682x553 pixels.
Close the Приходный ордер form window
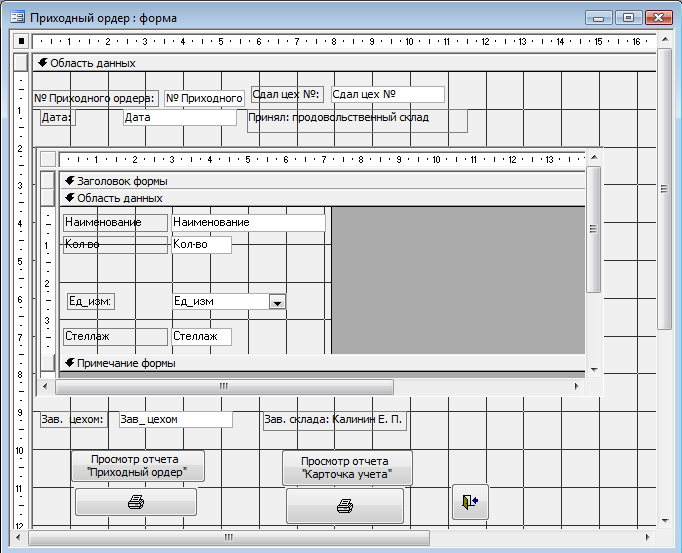pyautogui.click(x=659, y=18)
